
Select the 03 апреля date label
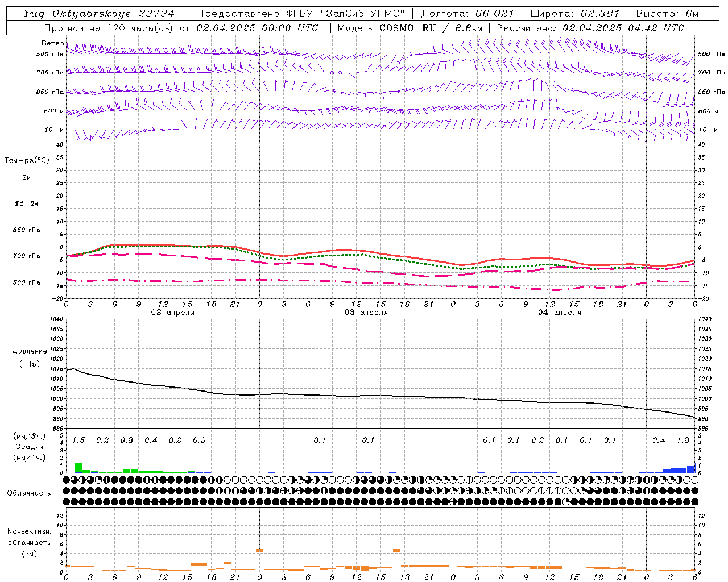tap(366, 313)
